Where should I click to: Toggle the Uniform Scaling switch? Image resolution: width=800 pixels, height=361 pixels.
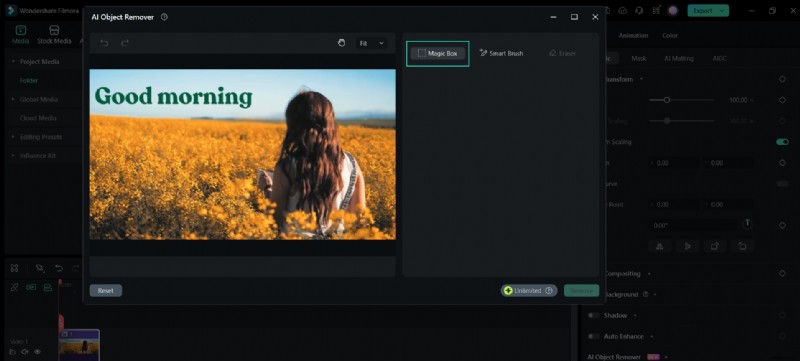[782, 142]
